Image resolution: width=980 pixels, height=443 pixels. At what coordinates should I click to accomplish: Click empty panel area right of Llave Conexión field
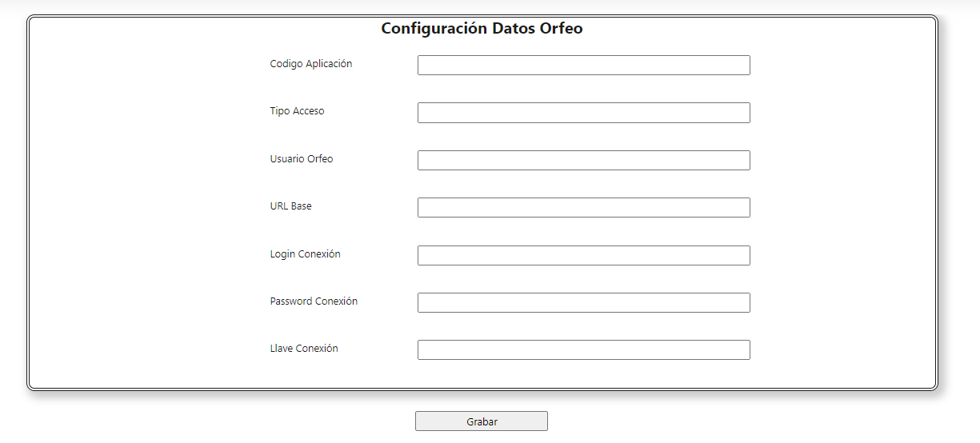(840, 350)
